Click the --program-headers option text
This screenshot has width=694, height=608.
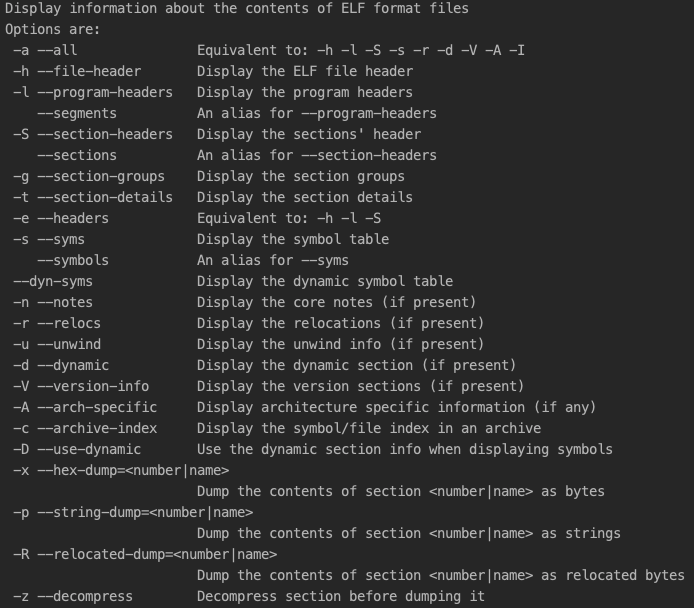(x=105, y=92)
